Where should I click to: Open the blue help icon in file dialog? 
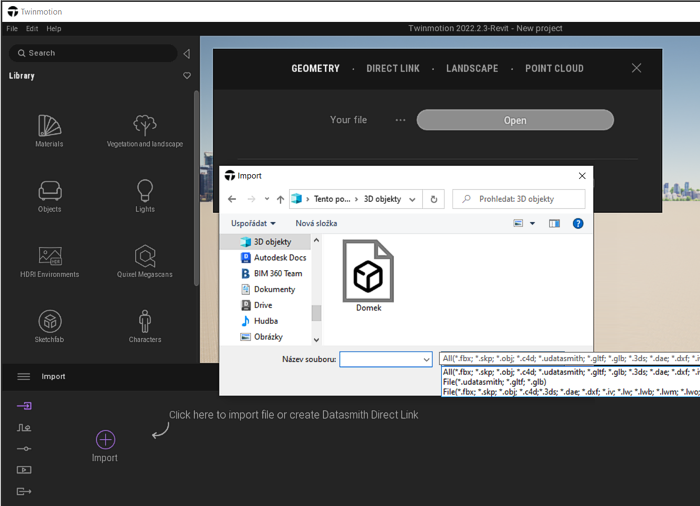tap(578, 223)
